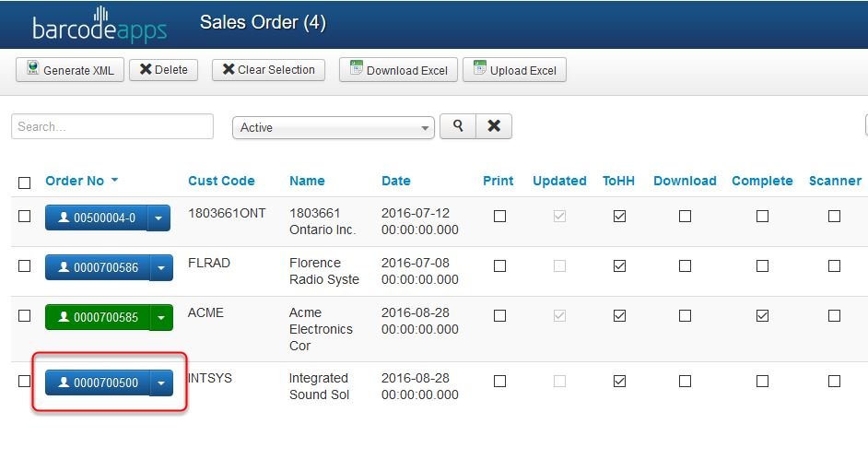Screen dimensions: 868x471
Task: Open the Active status filter dropdown
Action: [x=333, y=128]
